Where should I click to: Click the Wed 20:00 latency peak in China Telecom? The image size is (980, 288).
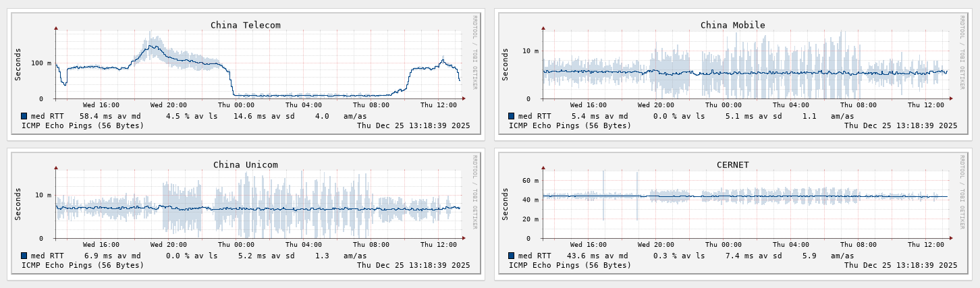click(x=153, y=46)
